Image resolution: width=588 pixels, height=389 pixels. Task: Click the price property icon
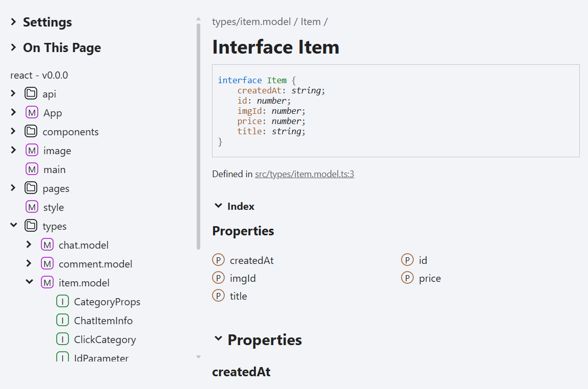(407, 278)
